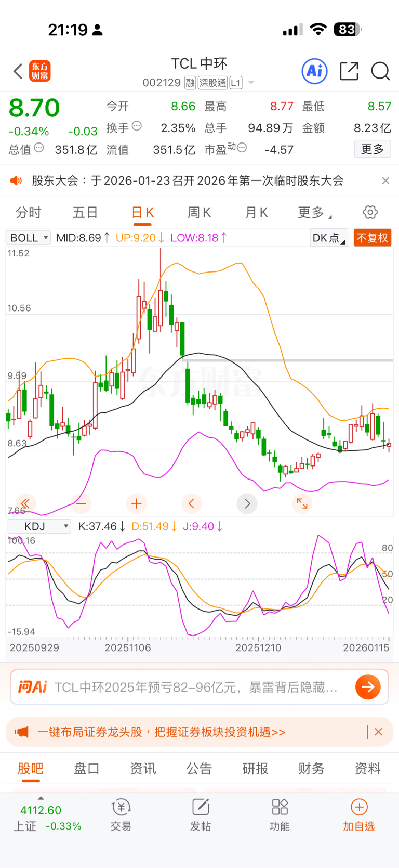Open the securities sector promo link

pos(162,732)
